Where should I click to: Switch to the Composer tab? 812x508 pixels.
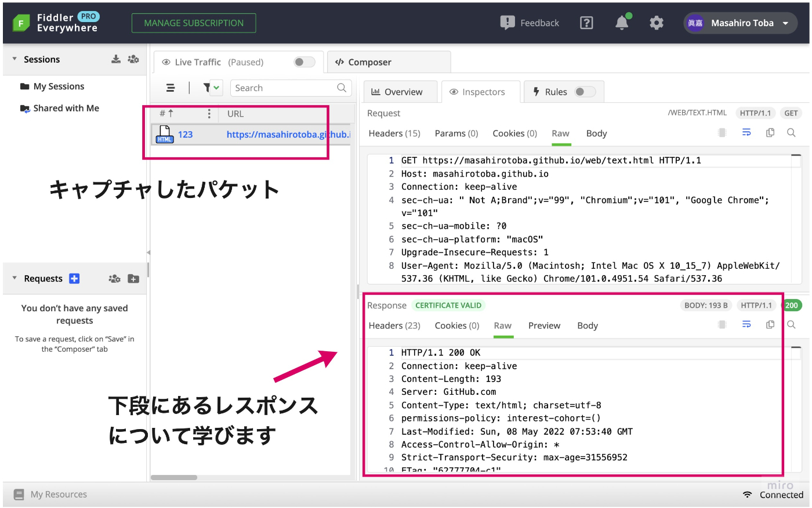[x=389, y=62]
